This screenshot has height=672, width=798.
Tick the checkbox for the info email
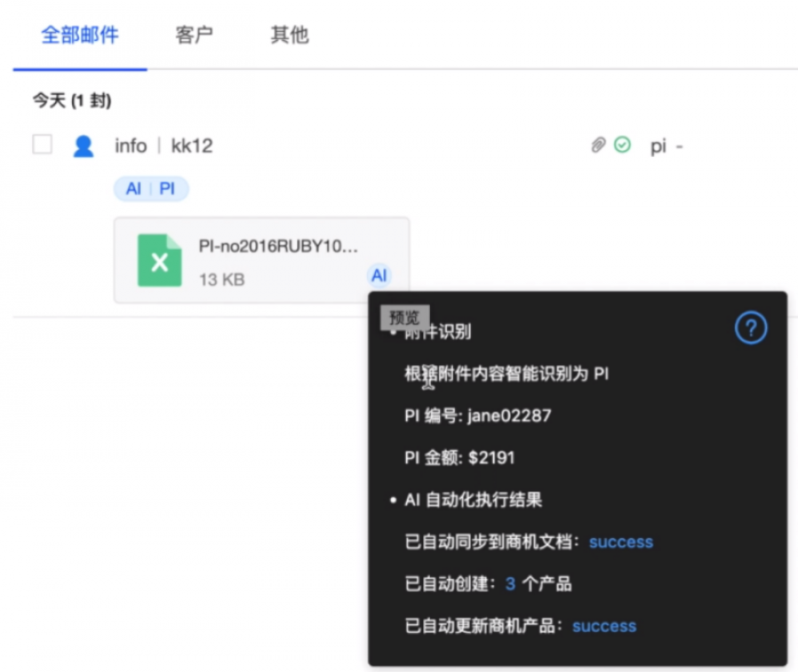pyautogui.click(x=43, y=144)
